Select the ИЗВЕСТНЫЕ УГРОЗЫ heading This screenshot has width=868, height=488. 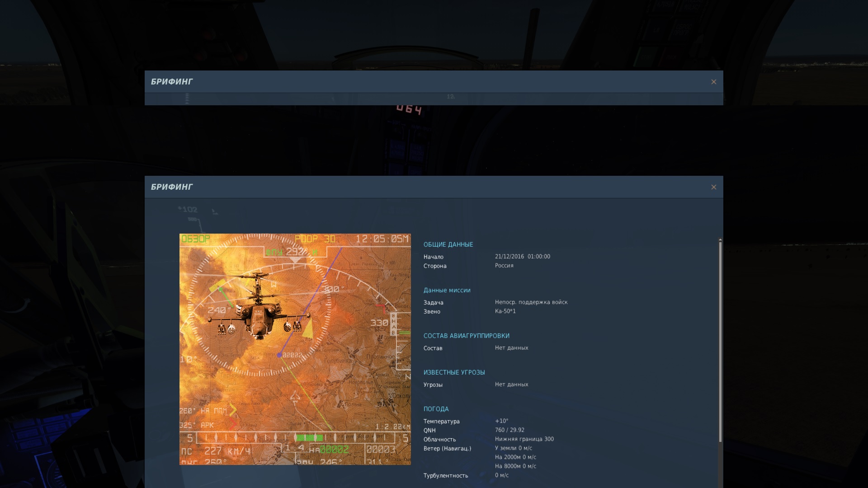coord(454,372)
